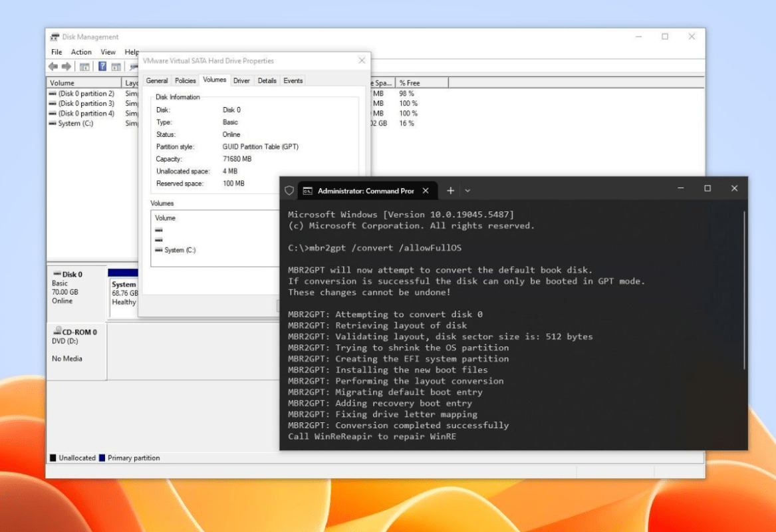Switch to the General tab in Properties

point(157,80)
